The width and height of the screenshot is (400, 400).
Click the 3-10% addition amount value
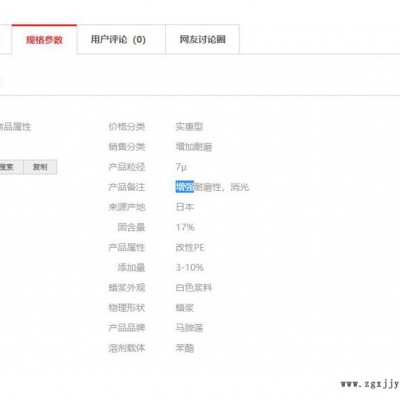[x=190, y=267]
